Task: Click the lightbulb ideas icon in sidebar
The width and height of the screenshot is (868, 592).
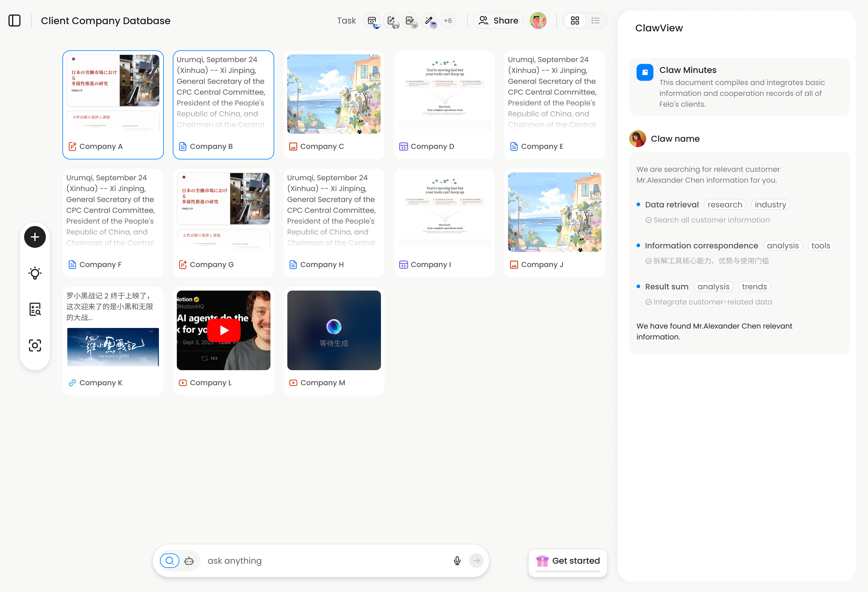Action: pos(35,273)
